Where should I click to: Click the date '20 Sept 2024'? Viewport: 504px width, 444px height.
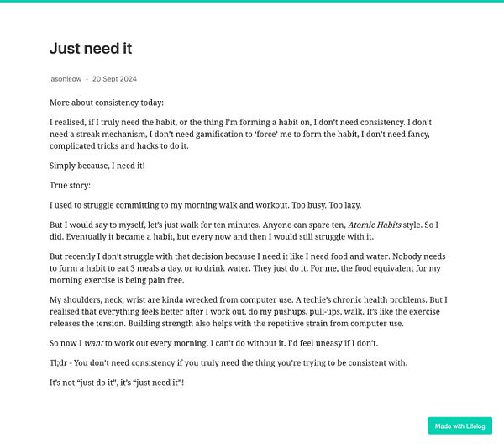point(114,79)
